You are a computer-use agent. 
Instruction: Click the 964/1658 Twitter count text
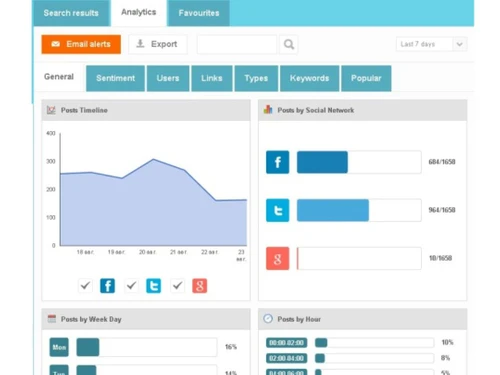click(x=442, y=210)
